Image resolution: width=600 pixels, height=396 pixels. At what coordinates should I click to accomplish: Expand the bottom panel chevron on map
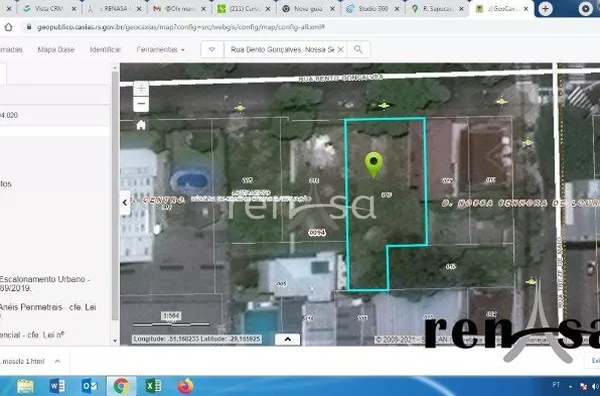click(287, 339)
